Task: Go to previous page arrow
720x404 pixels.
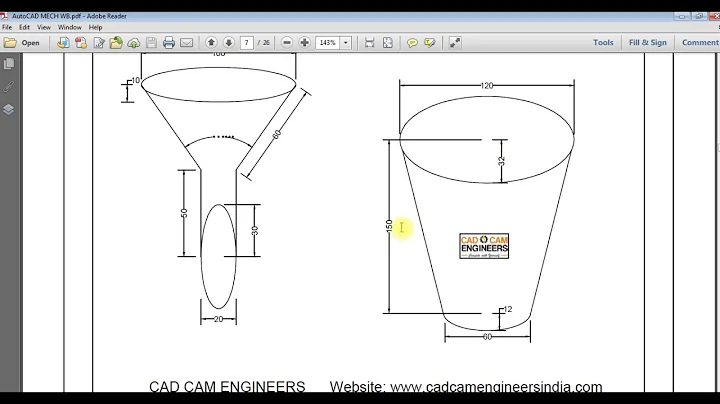Action: tap(211, 43)
